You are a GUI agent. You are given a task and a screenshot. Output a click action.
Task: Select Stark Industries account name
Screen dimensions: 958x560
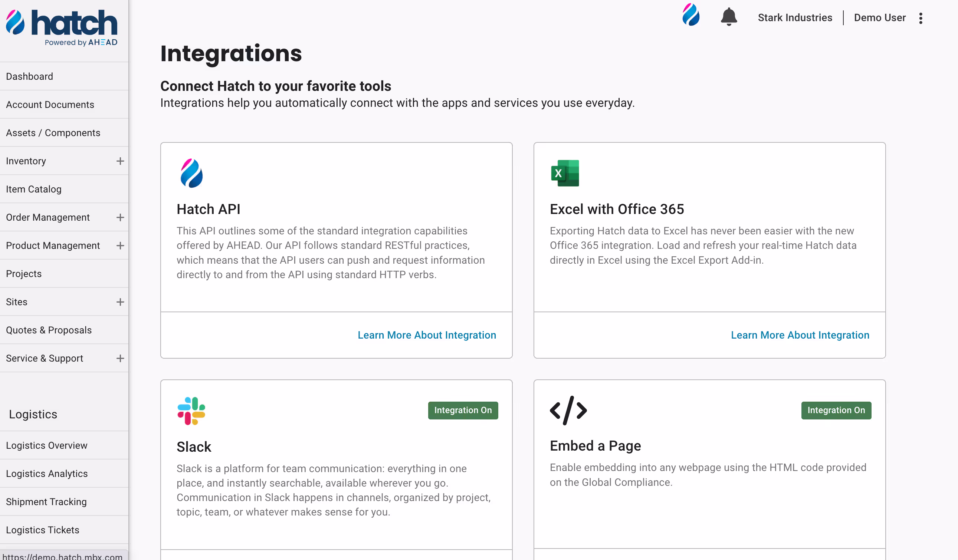click(794, 18)
